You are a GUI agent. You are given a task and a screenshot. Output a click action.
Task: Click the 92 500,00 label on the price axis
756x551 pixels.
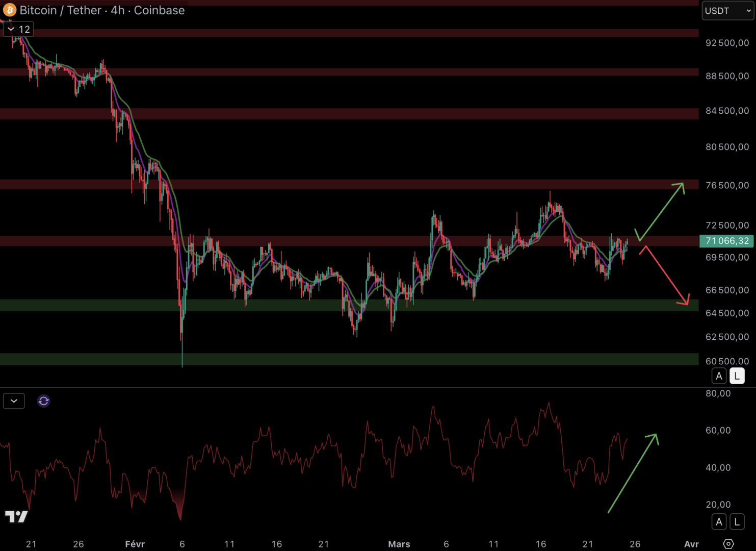(727, 43)
